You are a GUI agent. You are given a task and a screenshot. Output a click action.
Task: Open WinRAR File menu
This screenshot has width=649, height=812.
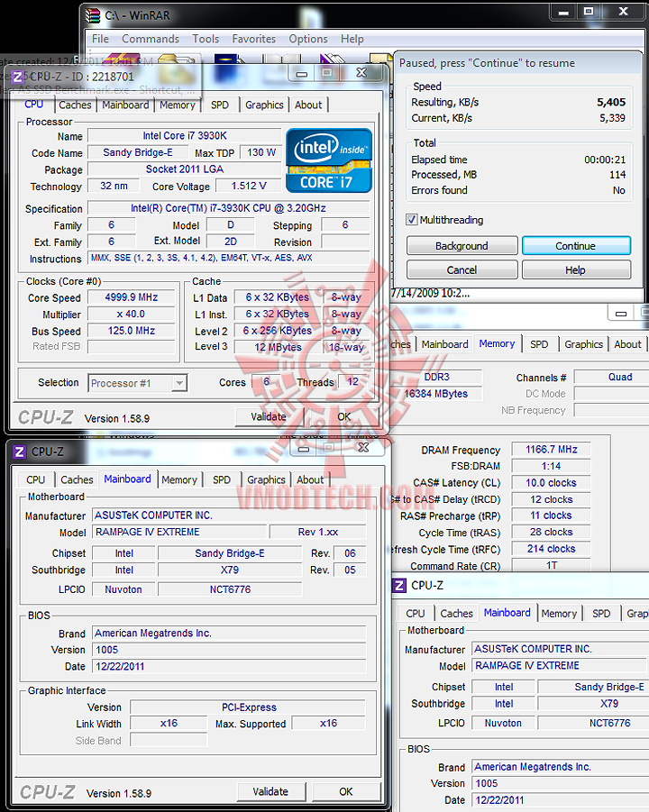pyautogui.click(x=100, y=39)
